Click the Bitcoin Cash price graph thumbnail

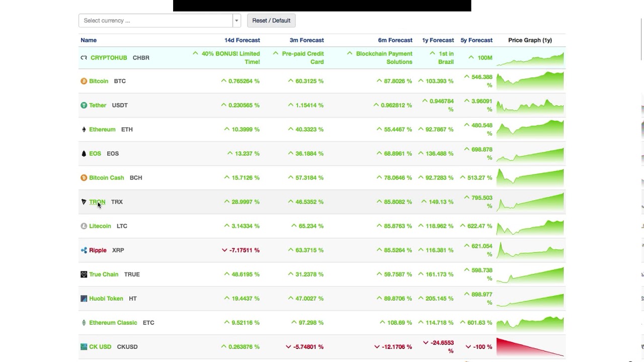(x=530, y=177)
